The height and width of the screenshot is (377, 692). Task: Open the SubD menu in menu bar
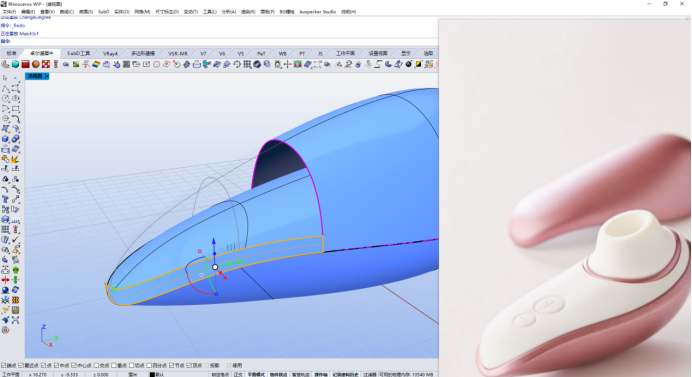coord(103,12)
